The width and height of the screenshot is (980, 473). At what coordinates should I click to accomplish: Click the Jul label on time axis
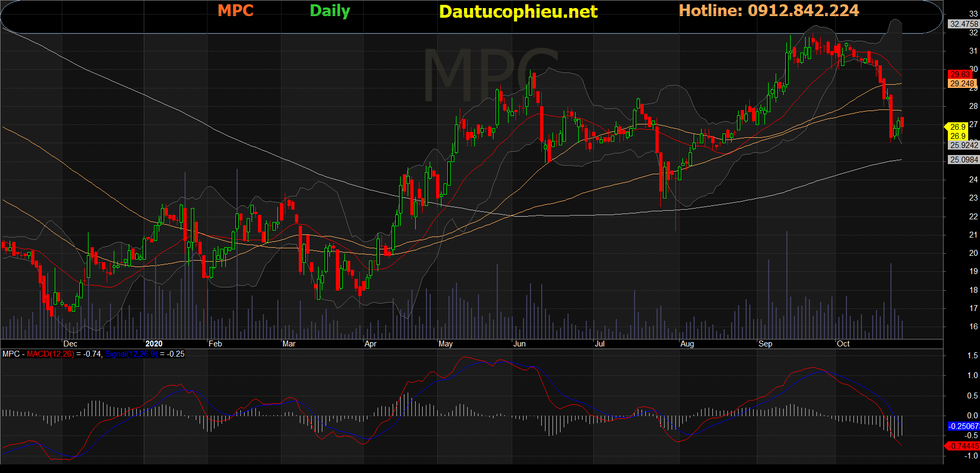click(x=600, y=344)
